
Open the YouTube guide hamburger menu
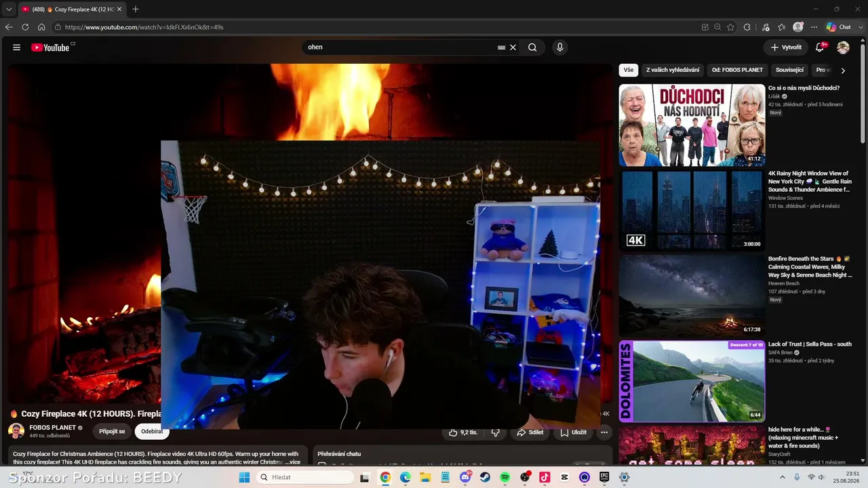[16, 47]
